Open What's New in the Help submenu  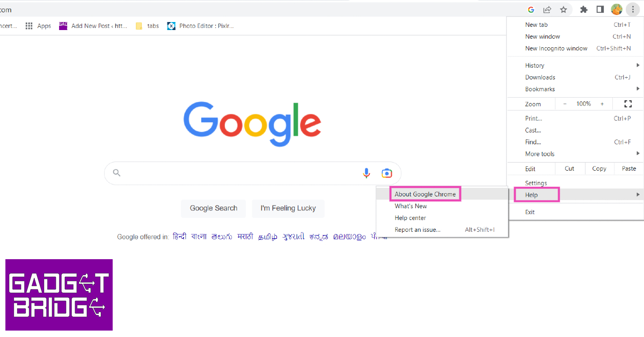click(442, 206)
